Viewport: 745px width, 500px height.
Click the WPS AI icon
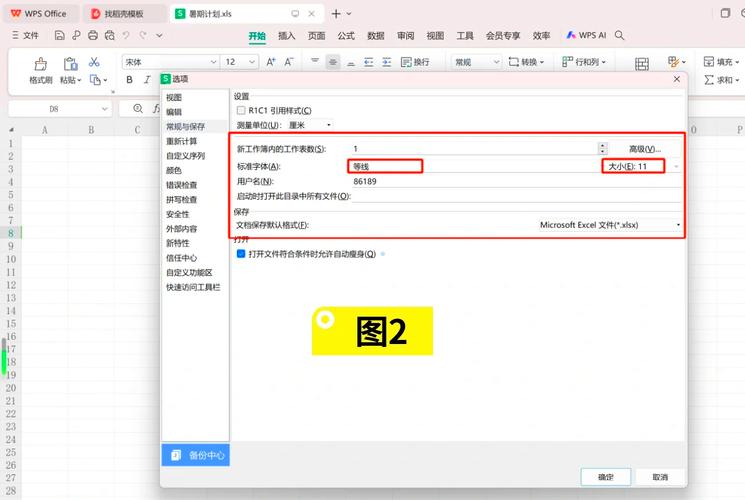tap(571, 35)
